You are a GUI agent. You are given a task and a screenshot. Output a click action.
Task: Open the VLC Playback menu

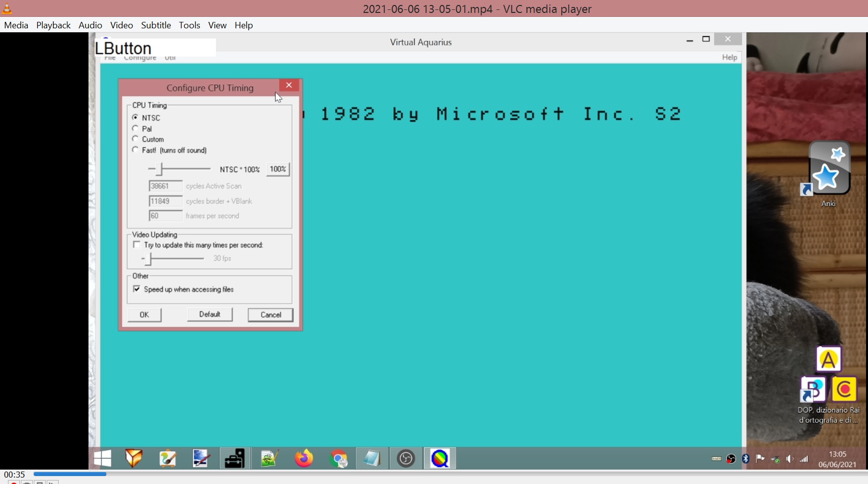click(x=53, y=25)
